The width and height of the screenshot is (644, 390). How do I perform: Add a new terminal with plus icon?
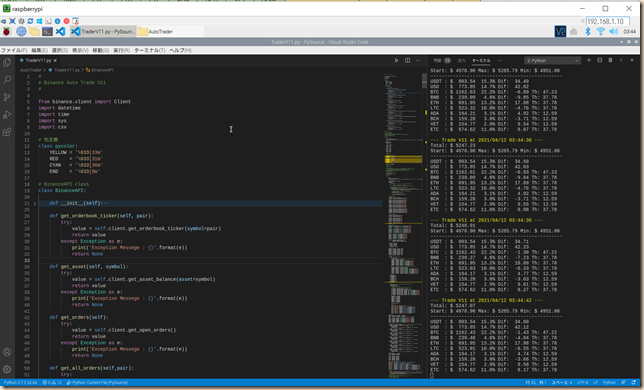[x=589, y=60]
